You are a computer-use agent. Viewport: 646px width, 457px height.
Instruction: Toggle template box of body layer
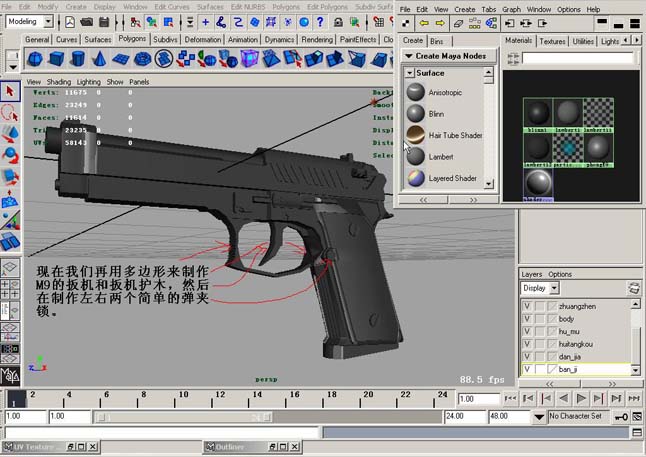coord(540,319)
